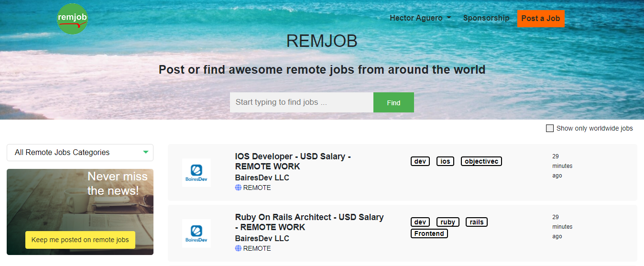The image size is (644, 266).
Task: Select the ios tag
Action: [x=445, y=162]
